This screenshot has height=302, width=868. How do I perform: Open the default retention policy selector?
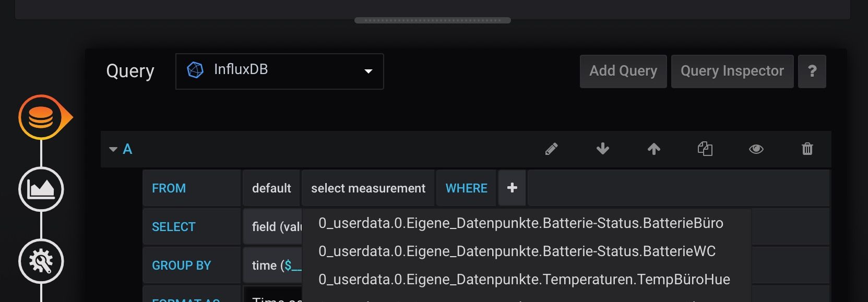[271, 188]
